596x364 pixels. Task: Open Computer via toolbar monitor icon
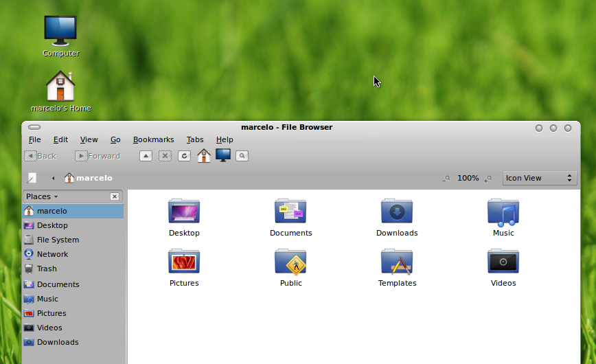tap(223, 156)
